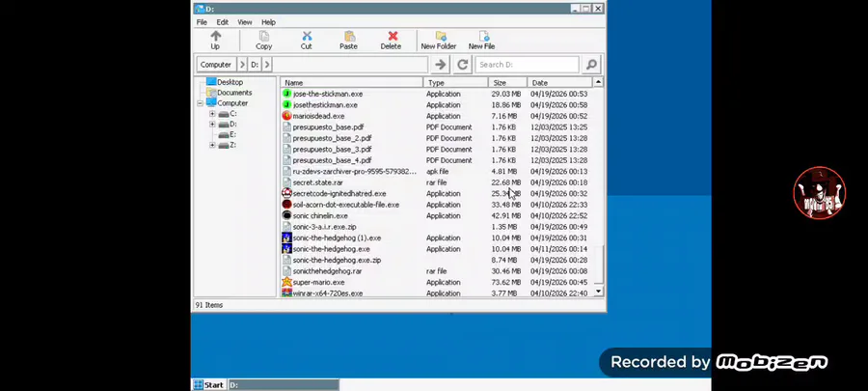The height and width of the screenshot is (391, 868).
Task: Click the 73.62 MB size cell
Action: (506, 282)
